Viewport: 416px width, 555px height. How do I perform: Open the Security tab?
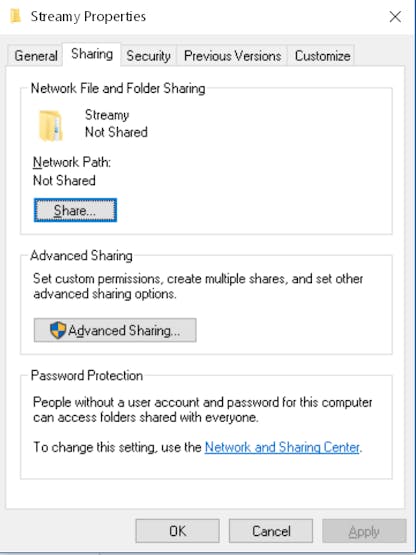148,56
